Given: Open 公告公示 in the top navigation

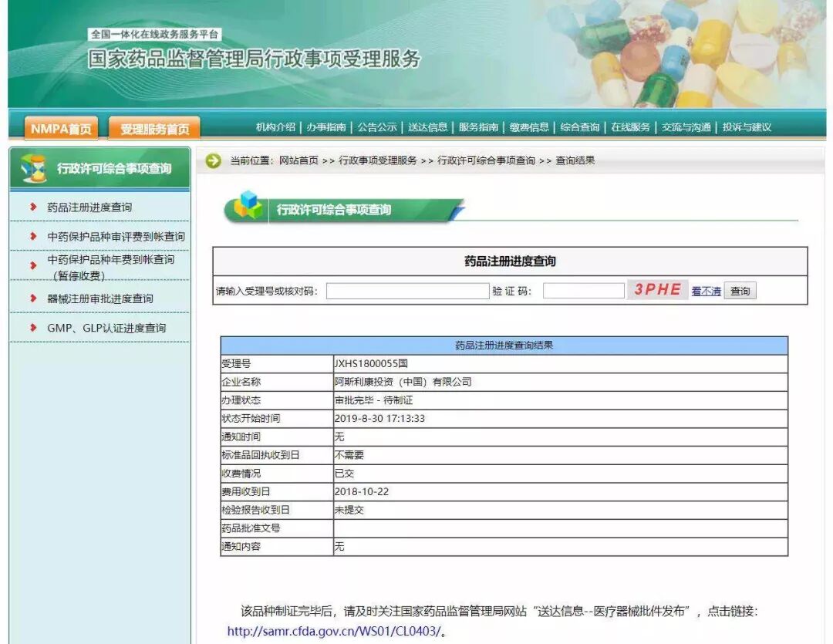Looking at the screenshot, I should point(377,127).
